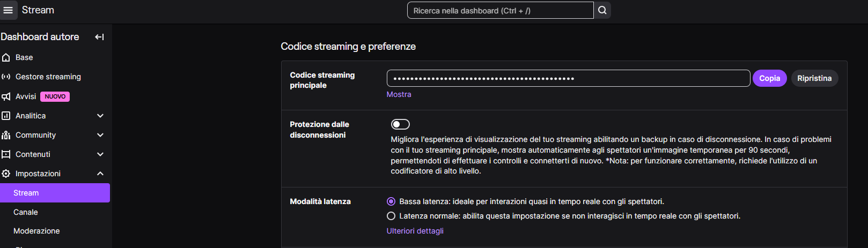Click the Impostazioni gear icon

point(6,174)
